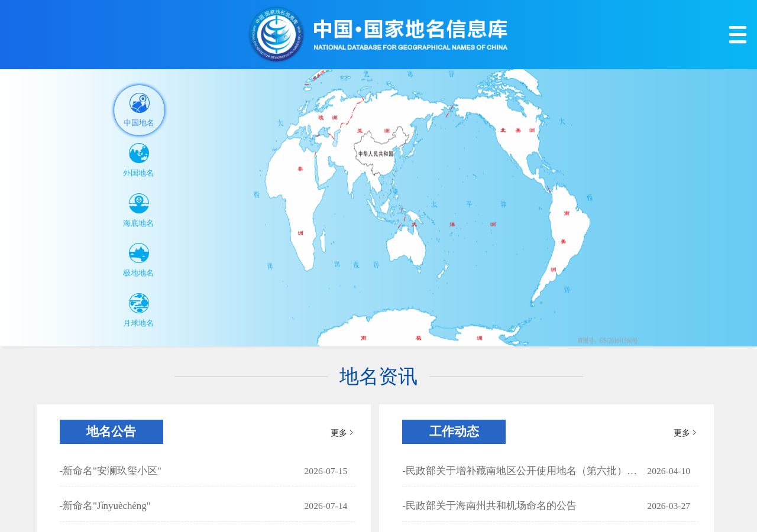Open the hamburger menu in the header
The width and height of the screenshot is (757, 532).
pos(737,34)
